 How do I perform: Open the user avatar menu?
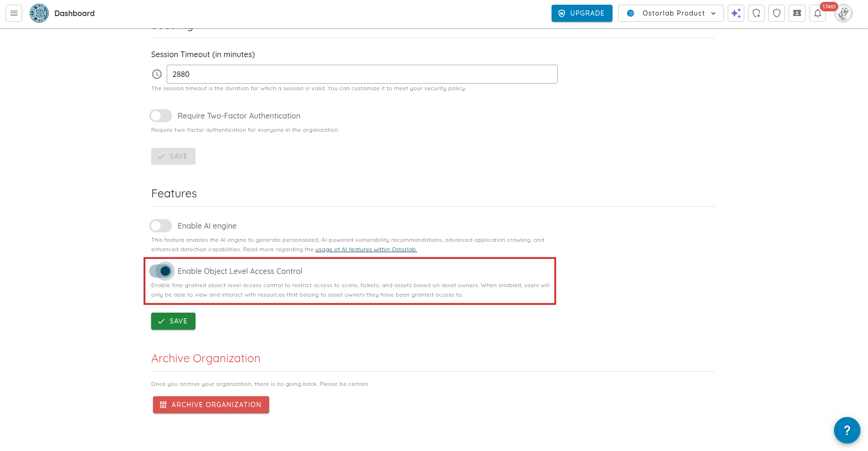click(843, 13)
